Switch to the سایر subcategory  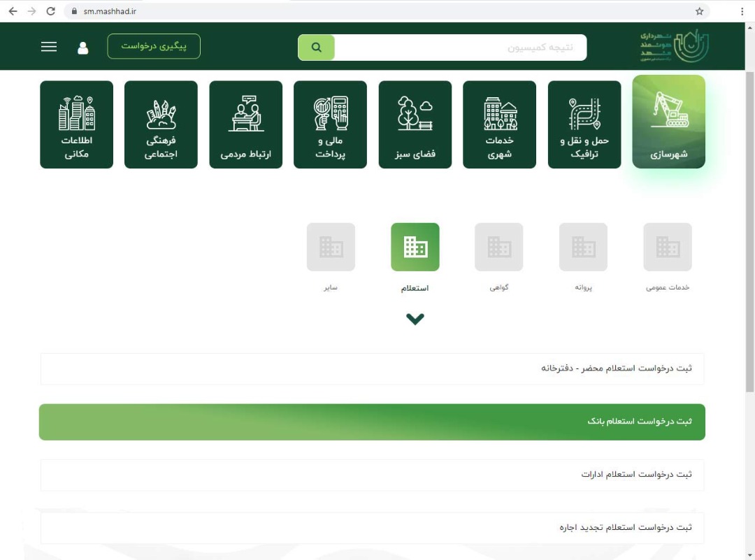[331, 247]
